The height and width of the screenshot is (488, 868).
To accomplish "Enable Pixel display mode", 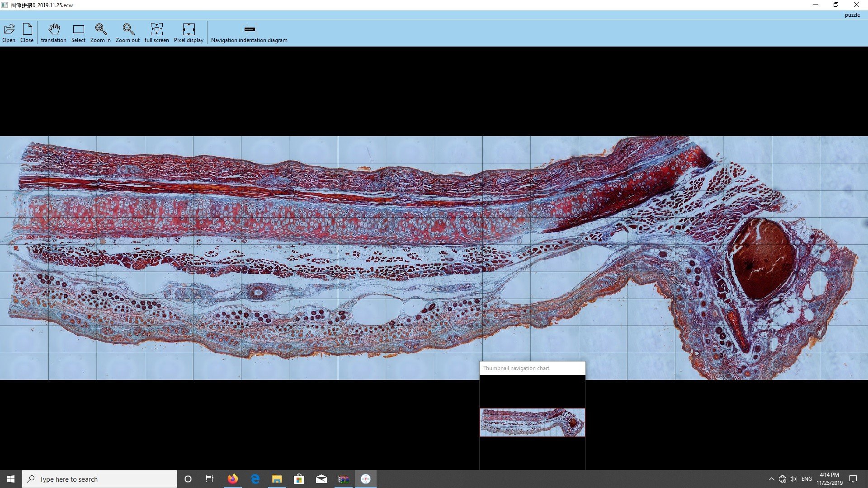I will [189, 33].
